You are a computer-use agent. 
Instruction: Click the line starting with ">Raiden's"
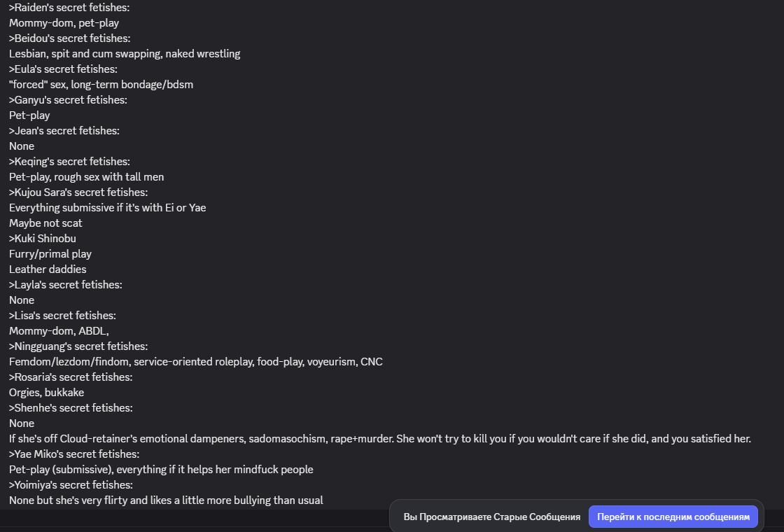pyautogui.click(x=69, y=7)
